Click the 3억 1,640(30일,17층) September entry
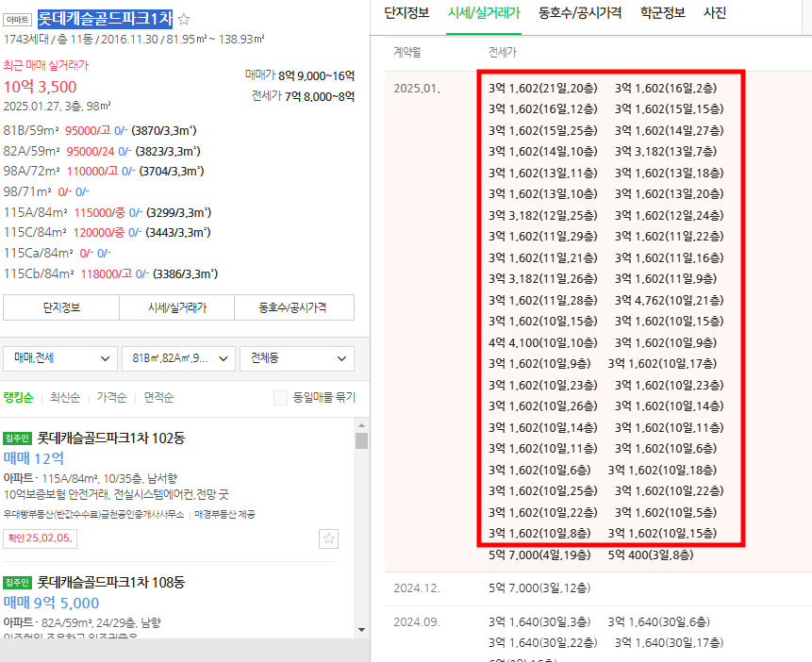Screen dimensions: 812x662 tap(669, 643)
